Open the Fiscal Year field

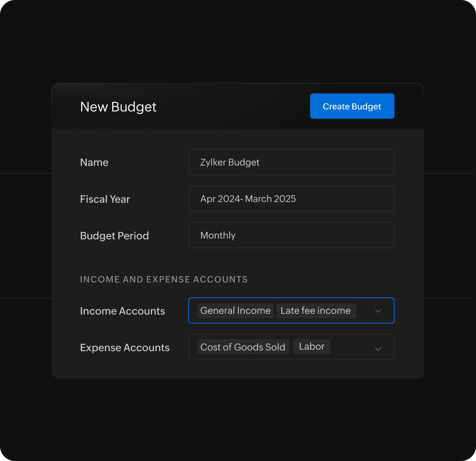pyautogui.click(x=291, y=199)
